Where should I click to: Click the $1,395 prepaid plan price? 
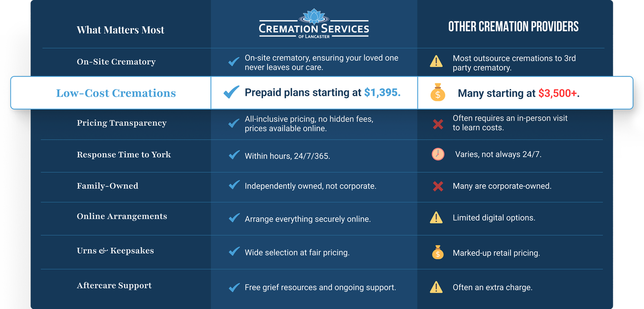tap(382, 93)
